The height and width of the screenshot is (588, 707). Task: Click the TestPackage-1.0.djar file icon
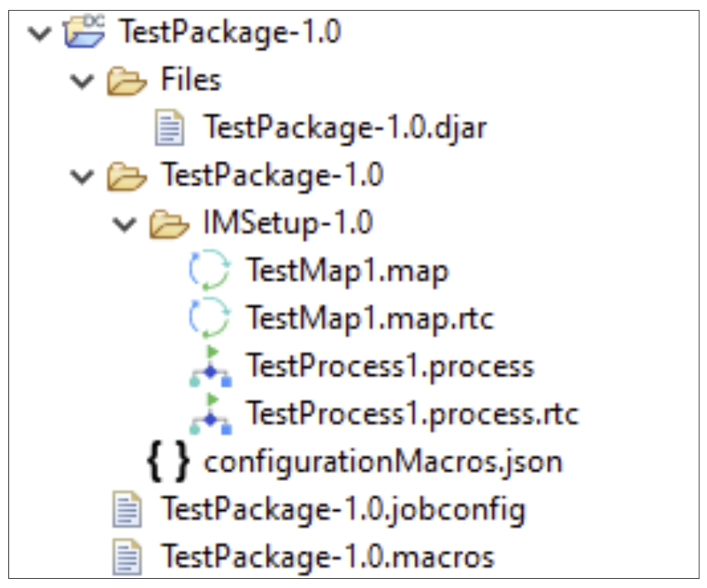169,129
